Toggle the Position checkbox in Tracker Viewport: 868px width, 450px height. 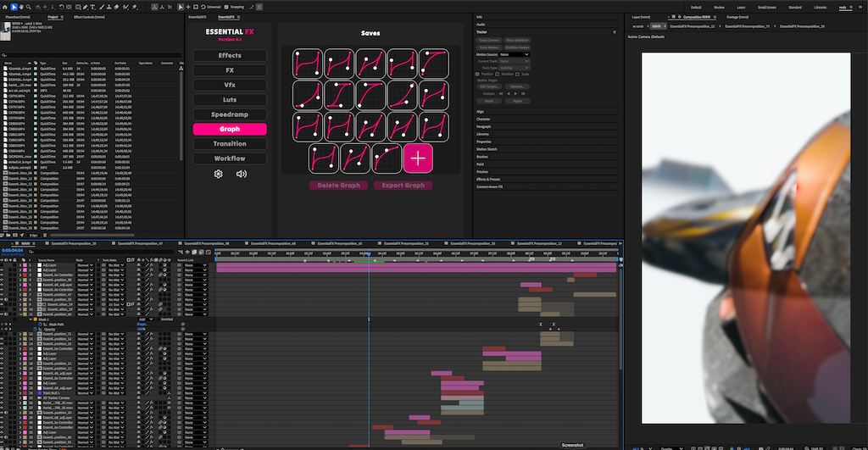click(479, 74)
